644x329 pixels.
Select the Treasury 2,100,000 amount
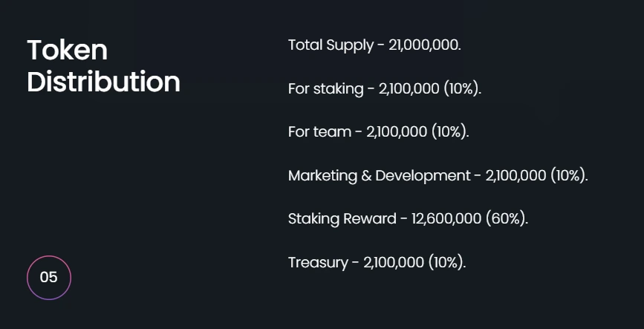[394, 262]
